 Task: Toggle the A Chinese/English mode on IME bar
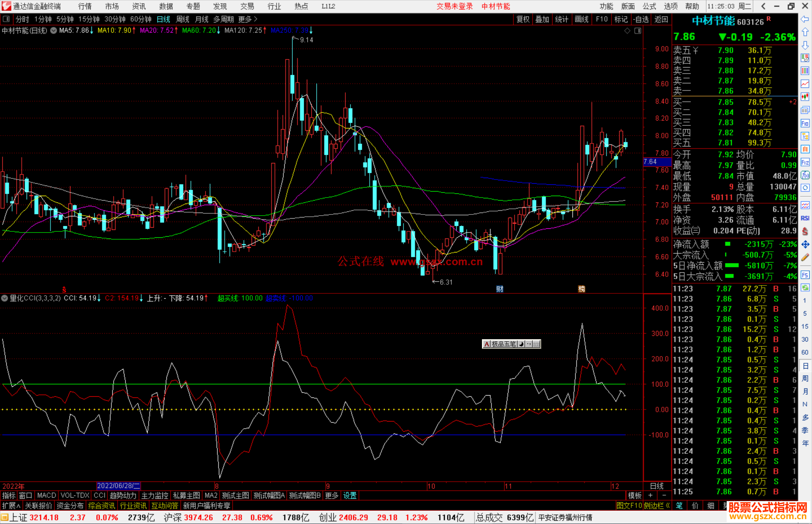(x=486, y=344)
